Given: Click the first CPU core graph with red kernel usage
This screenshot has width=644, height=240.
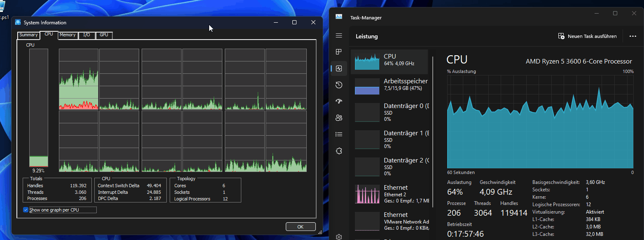Looking at the screenshot, I should [79, 79].
